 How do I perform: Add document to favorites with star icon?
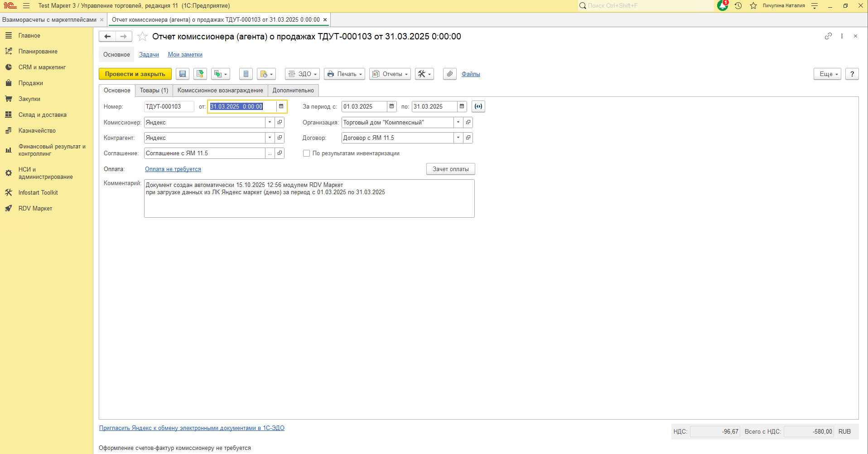click(142, 37)
